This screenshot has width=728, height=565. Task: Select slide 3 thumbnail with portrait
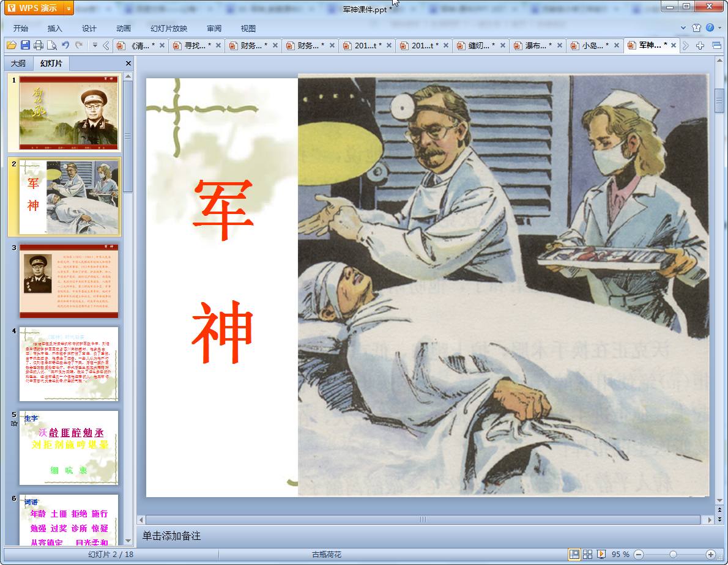[x=69, y=281]
